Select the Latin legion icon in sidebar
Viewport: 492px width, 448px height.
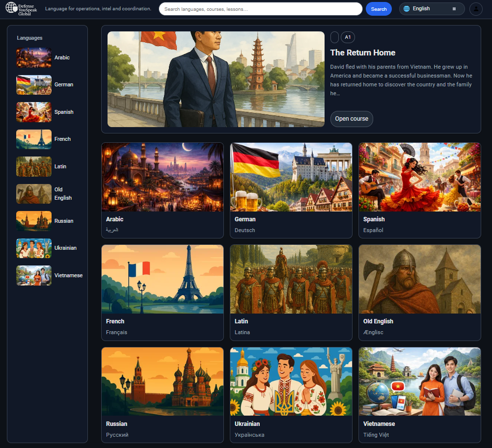[33, 166]
